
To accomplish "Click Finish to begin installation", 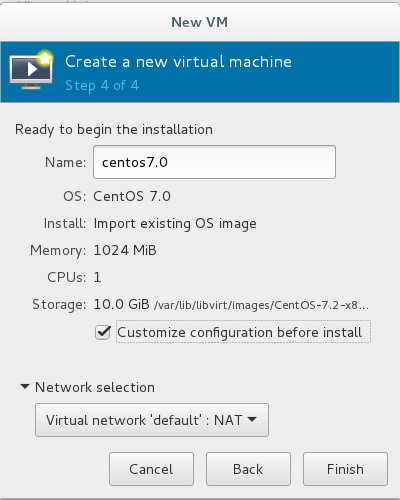I will (345, 469).
